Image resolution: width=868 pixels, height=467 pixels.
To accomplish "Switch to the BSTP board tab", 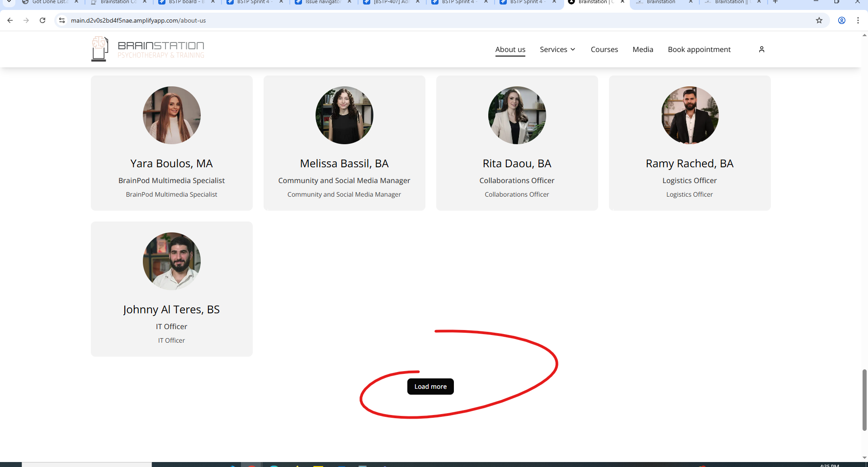I will click(186, 2).
